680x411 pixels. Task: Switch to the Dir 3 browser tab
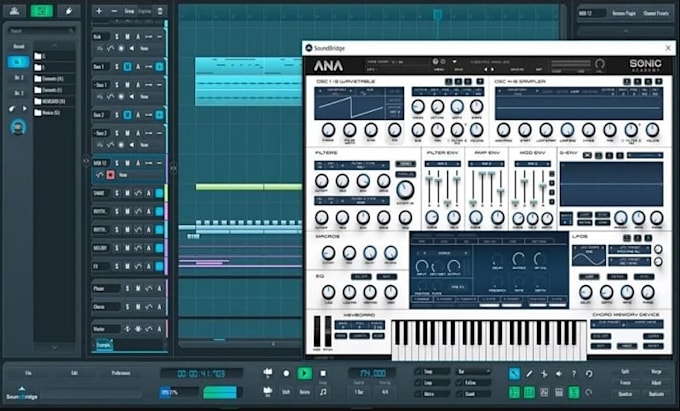click(19, 93)
